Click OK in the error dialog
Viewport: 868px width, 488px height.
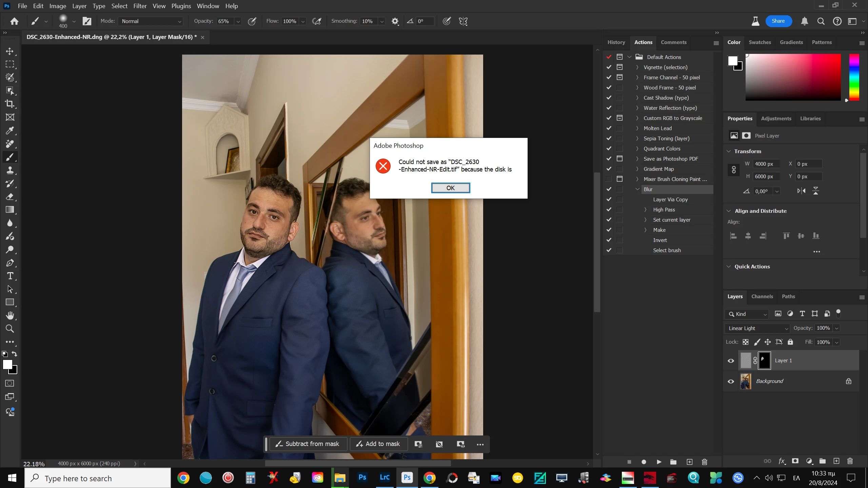[x=450, y=188]
